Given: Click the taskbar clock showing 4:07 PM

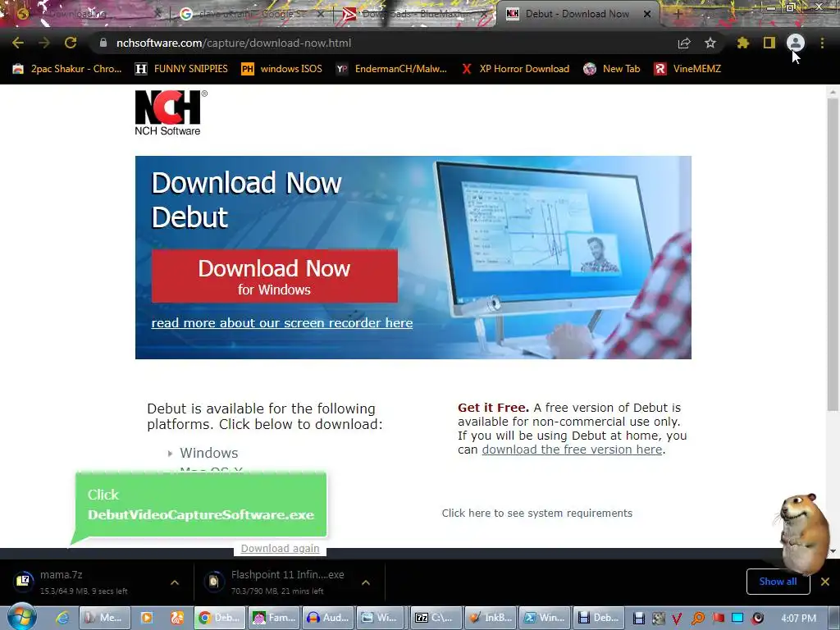Looking at the screenshot, I should coord(799,619).
